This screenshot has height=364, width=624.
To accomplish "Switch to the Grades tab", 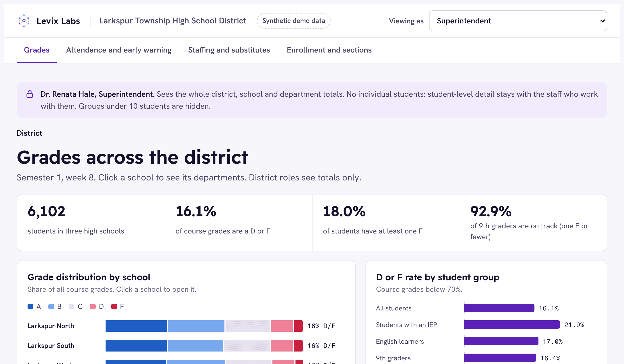I will (x=37, y=50).
